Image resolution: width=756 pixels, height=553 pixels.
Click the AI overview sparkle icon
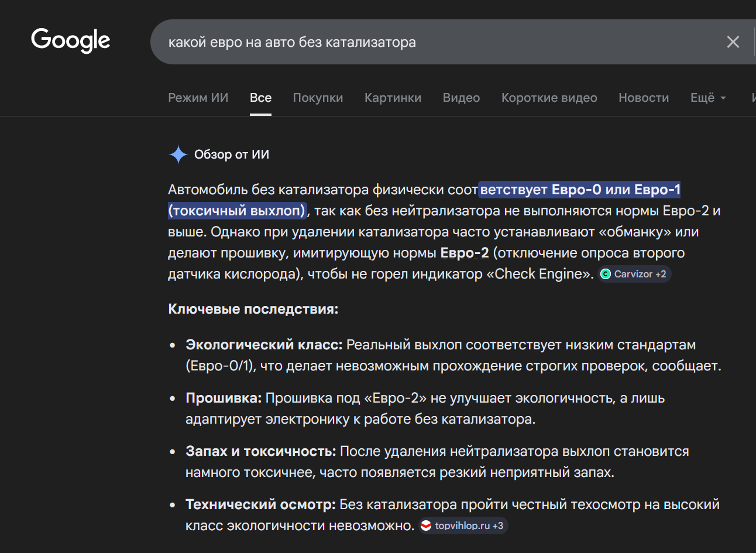click(x=178, y=154)
